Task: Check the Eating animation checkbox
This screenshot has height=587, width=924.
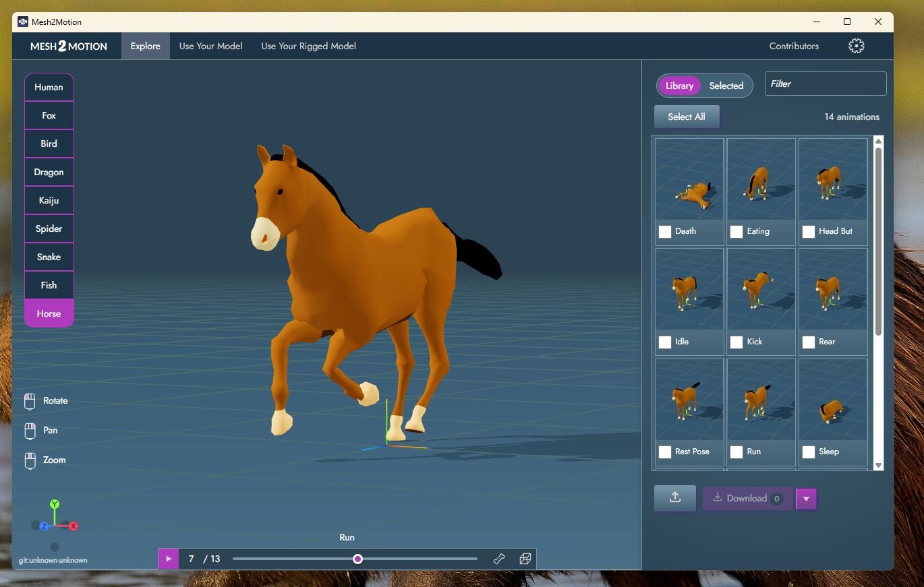Action: coord(737,232)
